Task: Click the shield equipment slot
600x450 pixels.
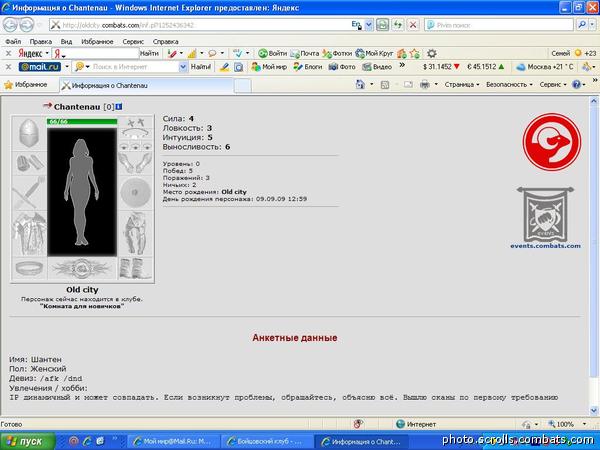Action: 135,192
